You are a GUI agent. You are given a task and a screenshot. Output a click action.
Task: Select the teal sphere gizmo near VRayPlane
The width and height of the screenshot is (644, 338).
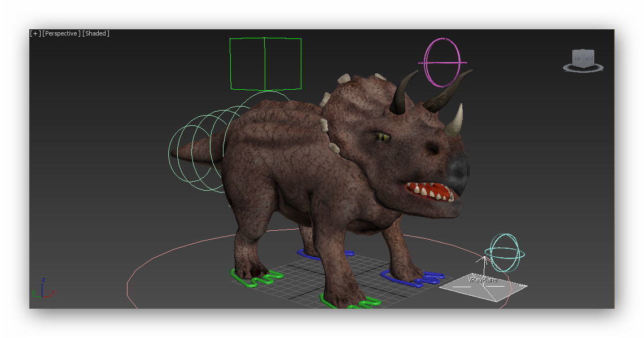[505, 253]
